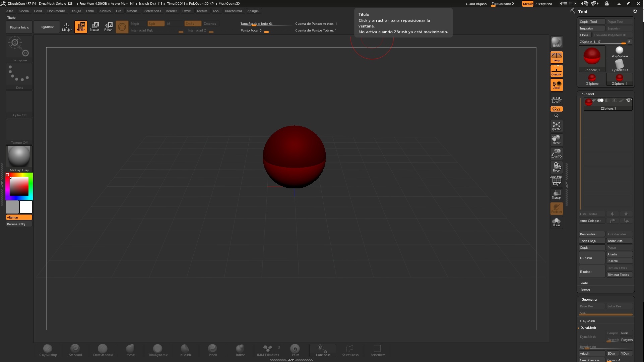The height and width of the screenshot is (362, 644).
Task: Select the hPolish brush
Action: [185, 350]
